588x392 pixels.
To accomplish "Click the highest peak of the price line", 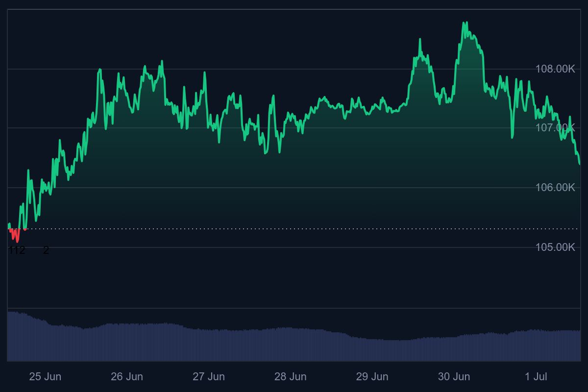I will [x=465, y=23].
